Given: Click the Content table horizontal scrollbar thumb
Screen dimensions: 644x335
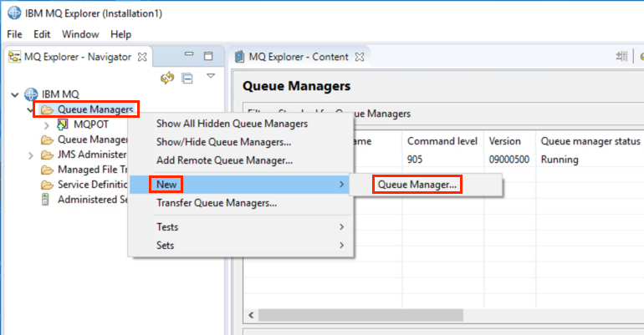Looking at the screenshot, I should coord(360,315).
